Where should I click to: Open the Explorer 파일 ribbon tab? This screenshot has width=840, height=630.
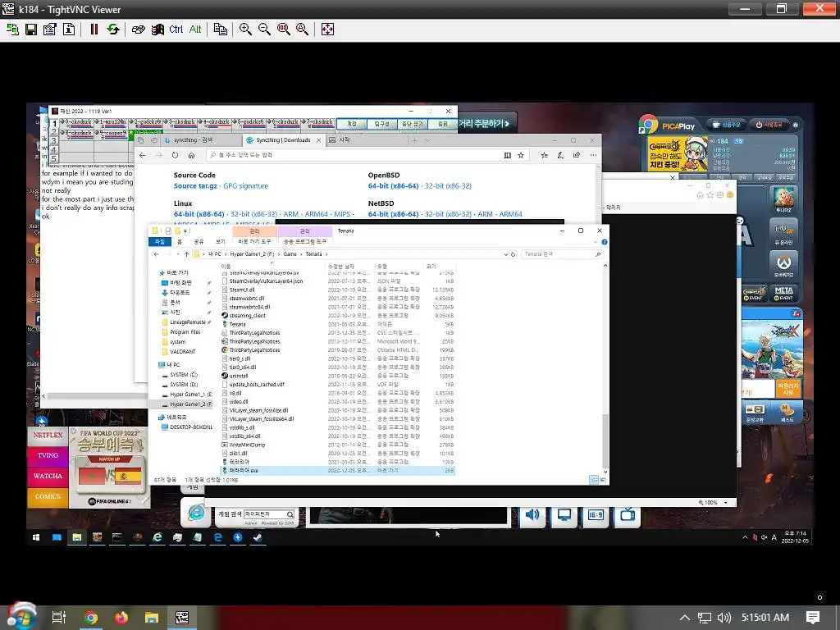[160, 242]
